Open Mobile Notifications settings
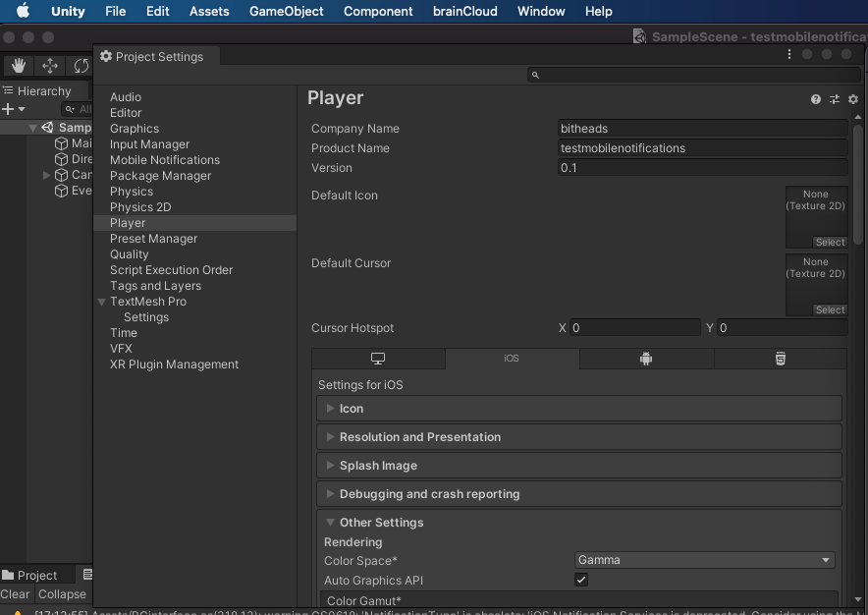Image resolution: width=868 pixels, height=615 pixels. click(165, 160)
